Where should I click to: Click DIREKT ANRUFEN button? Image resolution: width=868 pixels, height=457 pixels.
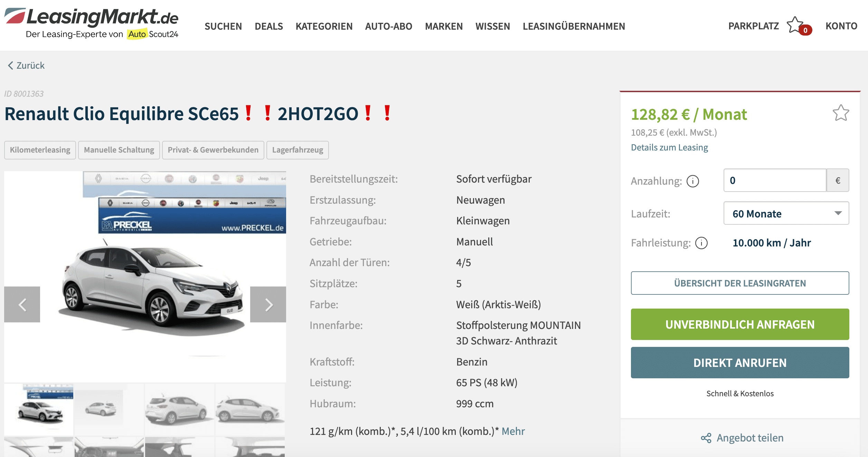tap(740, 362)
